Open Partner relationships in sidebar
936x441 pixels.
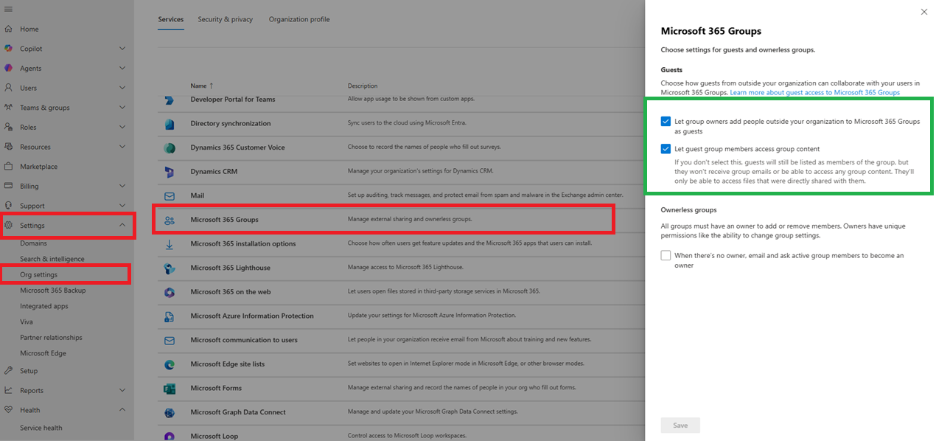pos(51,337)
